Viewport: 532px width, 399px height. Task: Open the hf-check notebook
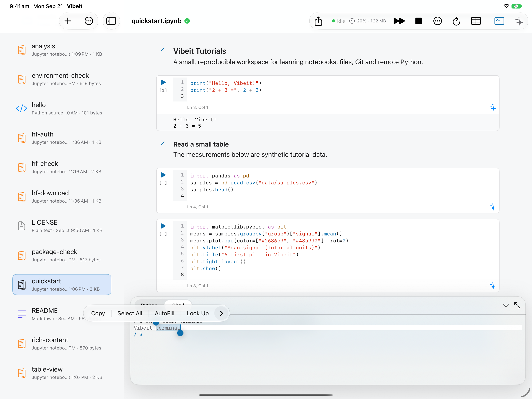tap(62, 167)
